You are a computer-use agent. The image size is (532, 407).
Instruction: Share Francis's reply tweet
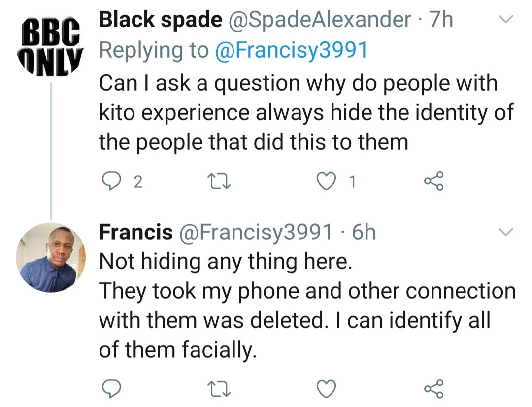point(433,389)
